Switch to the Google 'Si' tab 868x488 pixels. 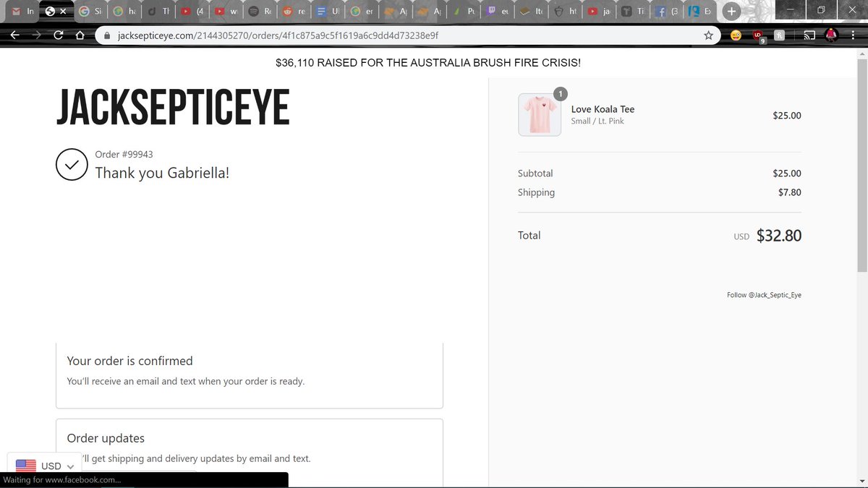[91, 12]
